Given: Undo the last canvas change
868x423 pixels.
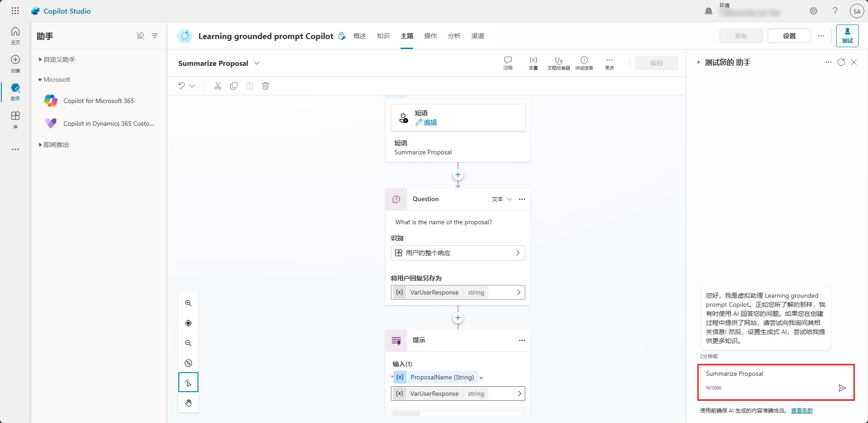Looking at the screenshot, I should point(182,86).
